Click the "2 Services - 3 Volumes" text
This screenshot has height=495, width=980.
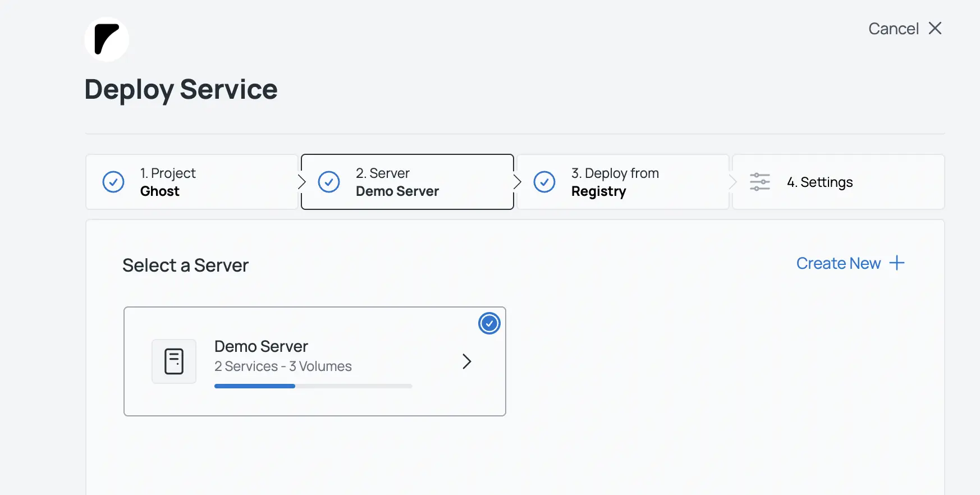283,366
